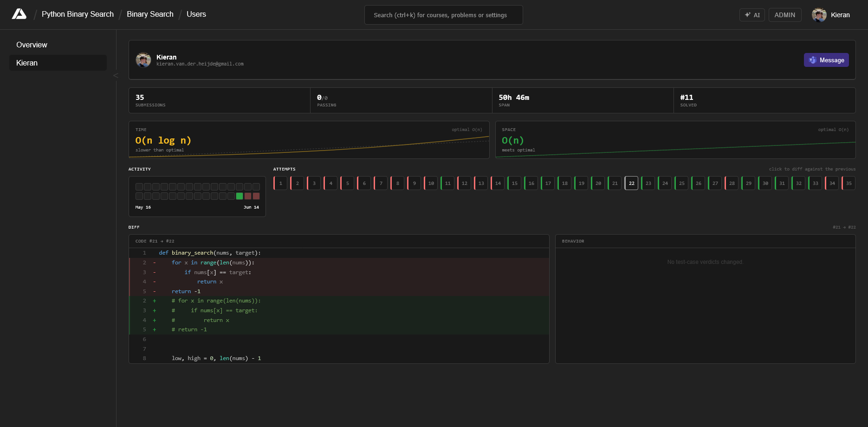Select attempt 19
Viewport: 868px width, 427px height.
(x=581, y=183)
